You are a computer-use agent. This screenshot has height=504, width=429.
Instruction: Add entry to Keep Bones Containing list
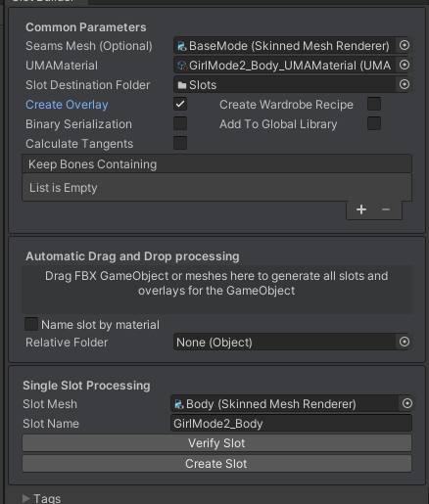pos(361,209)
